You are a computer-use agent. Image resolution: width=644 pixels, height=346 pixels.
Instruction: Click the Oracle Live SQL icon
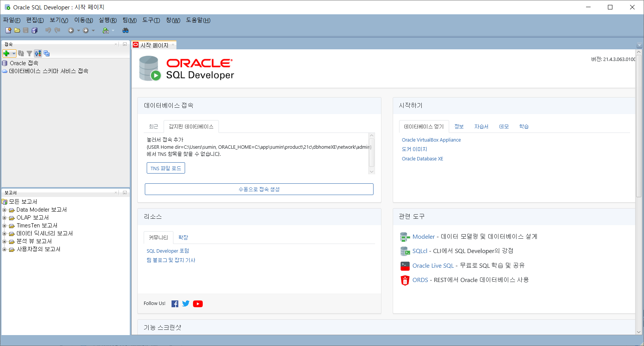(405, 266)
